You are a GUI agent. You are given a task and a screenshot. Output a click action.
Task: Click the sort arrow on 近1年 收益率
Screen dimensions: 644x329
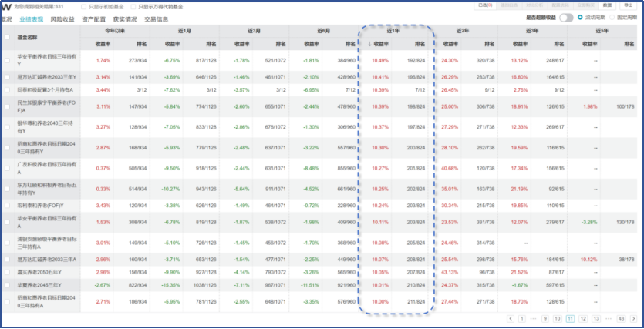[x=369, y=44]
